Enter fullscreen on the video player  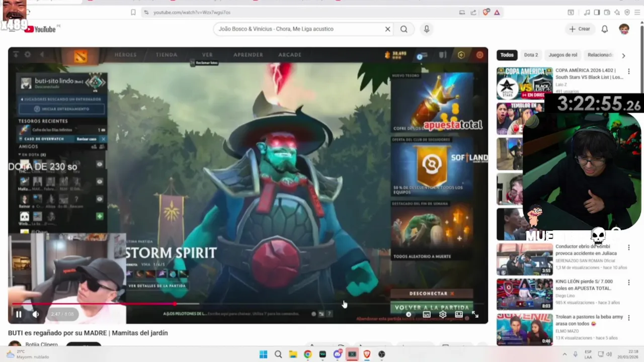(x=475, y=315)
